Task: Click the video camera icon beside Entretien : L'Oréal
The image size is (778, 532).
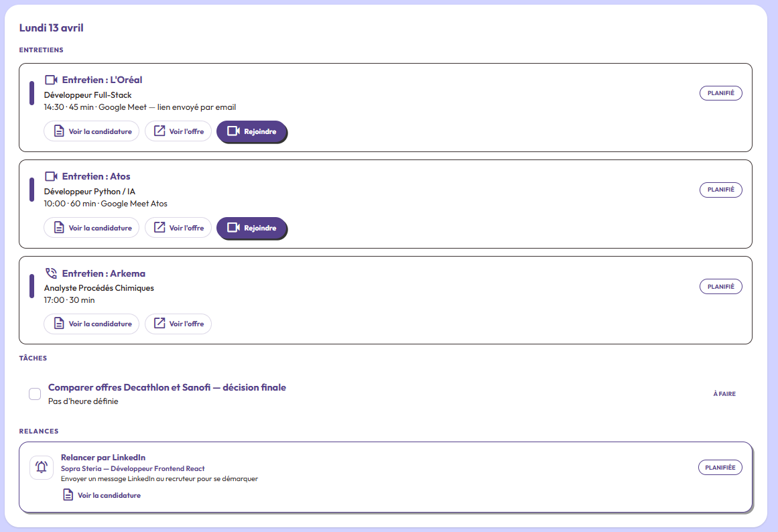Action: [x=51, y=80]
